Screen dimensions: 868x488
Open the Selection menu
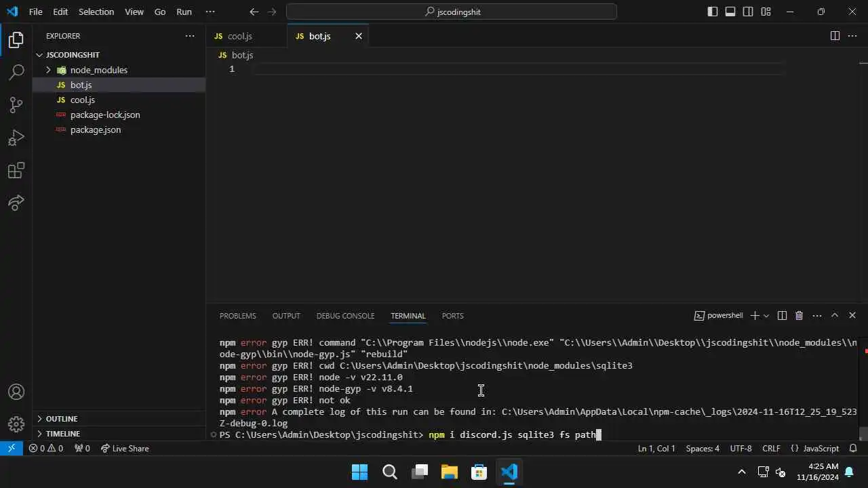coord(96,12)
